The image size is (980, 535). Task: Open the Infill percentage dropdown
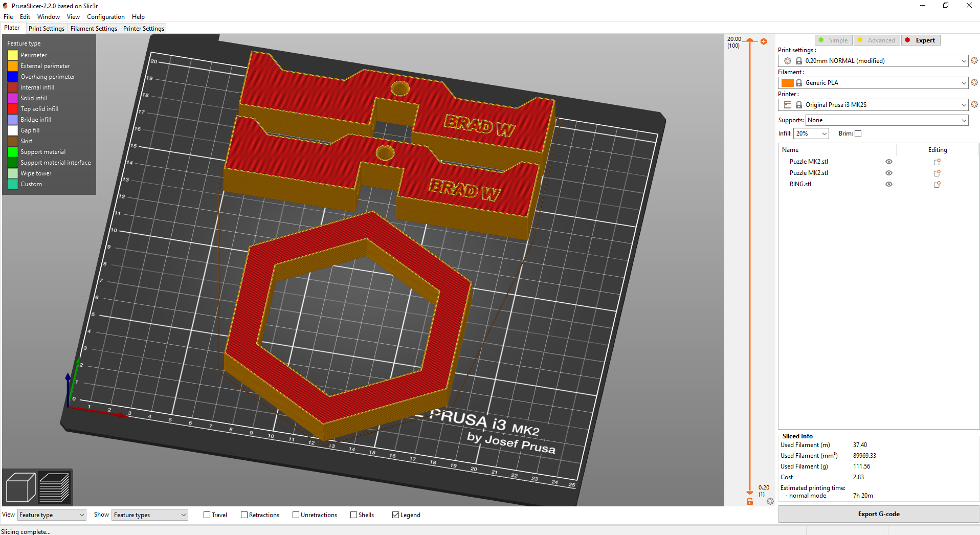(x=811, y=133)
